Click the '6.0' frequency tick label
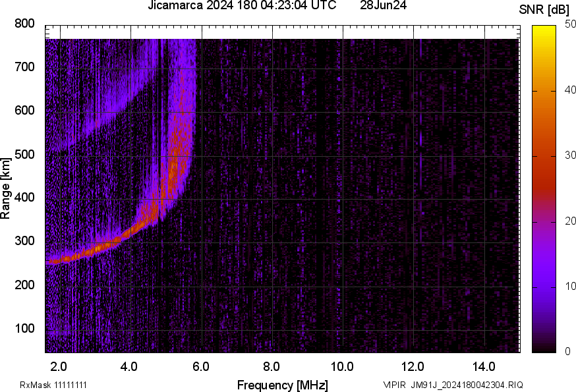 point(200,367)
